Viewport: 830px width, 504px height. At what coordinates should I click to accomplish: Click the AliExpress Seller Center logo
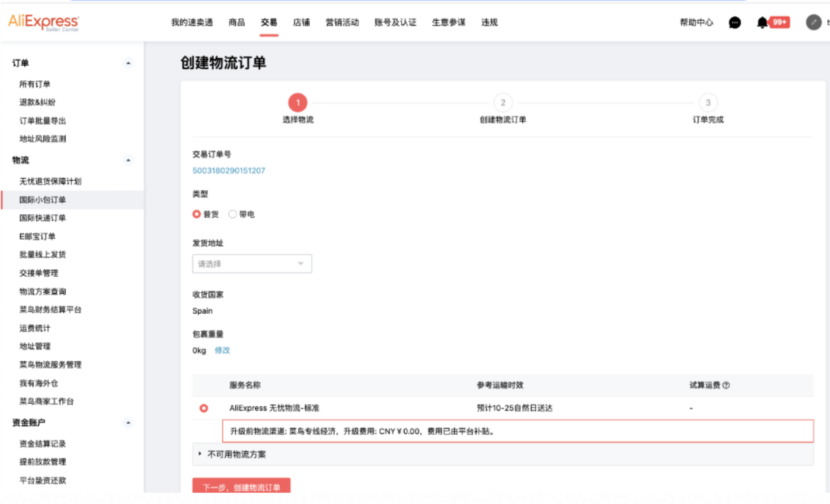click(43, 21)
